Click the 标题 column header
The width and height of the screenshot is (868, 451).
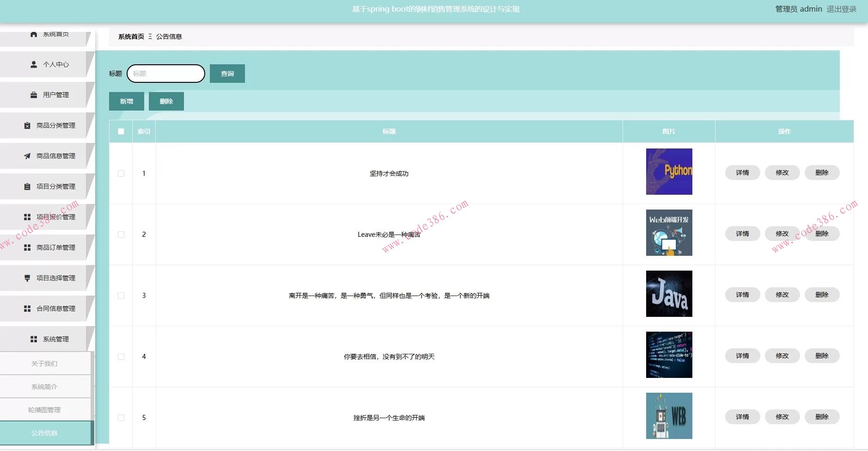click(x=389, y=131)
